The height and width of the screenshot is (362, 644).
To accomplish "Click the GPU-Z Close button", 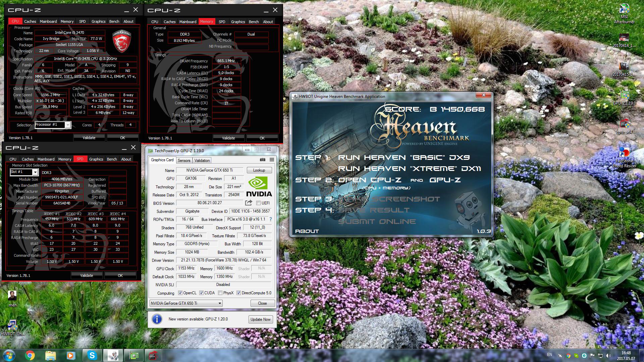I will (x=262, y=303).
